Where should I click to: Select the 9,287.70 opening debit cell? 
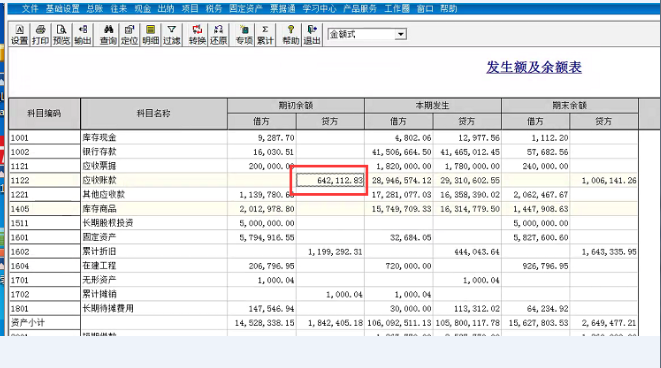pyautogui.click(x=262, y=137)
